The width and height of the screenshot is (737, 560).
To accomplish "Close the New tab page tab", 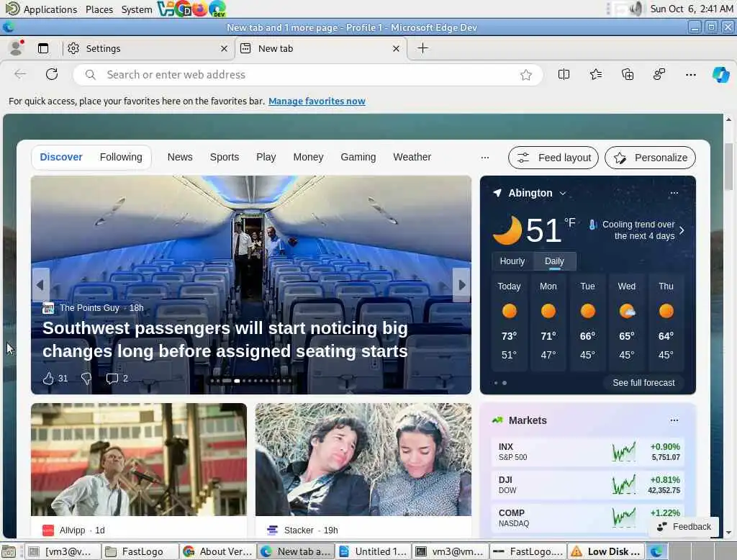I will click(x=397, y=48).
